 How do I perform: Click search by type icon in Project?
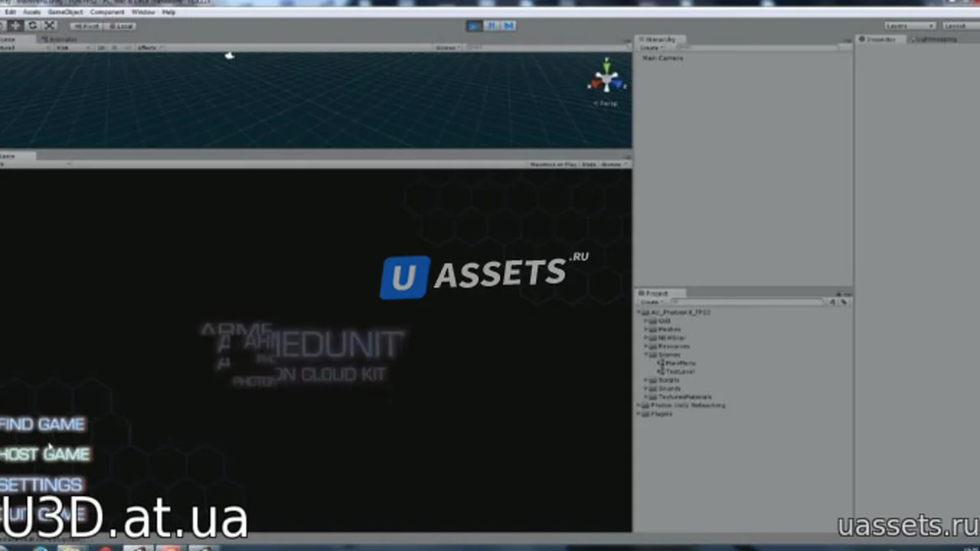[x=833, y=302]
